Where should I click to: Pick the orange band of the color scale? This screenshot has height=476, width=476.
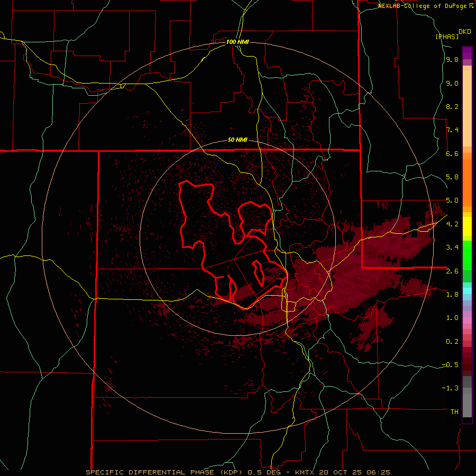click(467, 182)
